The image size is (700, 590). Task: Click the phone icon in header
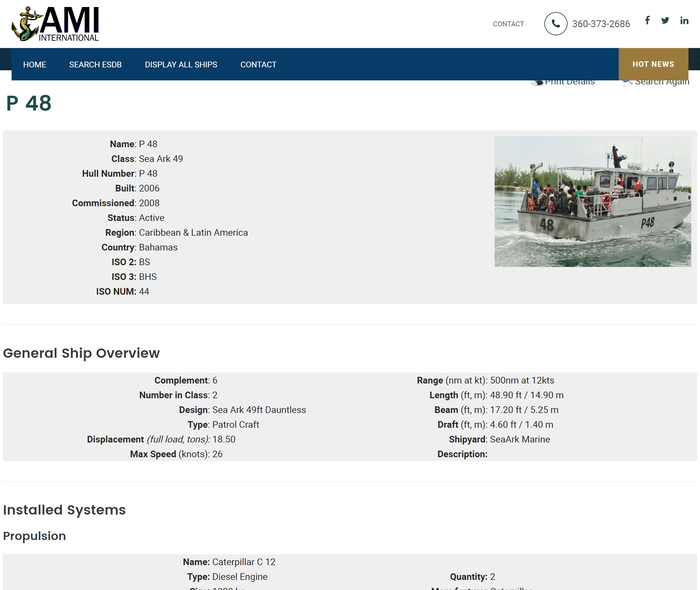click(556, 24)
